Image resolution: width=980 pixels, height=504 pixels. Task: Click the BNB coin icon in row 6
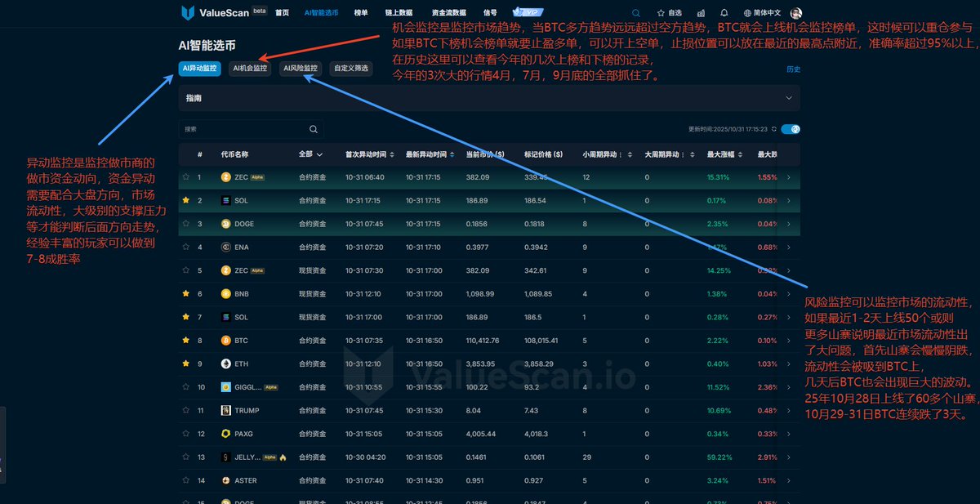point(226,293)
